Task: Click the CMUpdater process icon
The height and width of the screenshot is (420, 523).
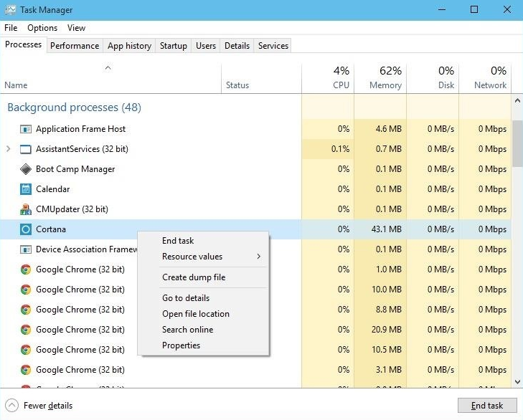Action: pyautogui.click(x=26, y=209)
